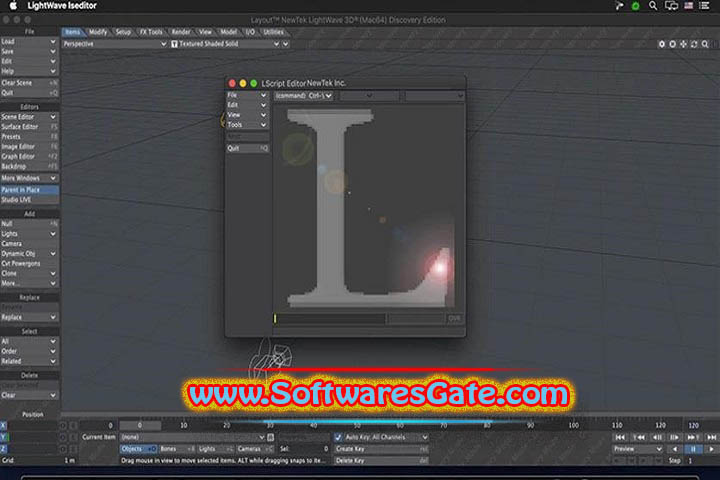
Task: Switch to the Modify tab
Action: [x=98, y=32]
